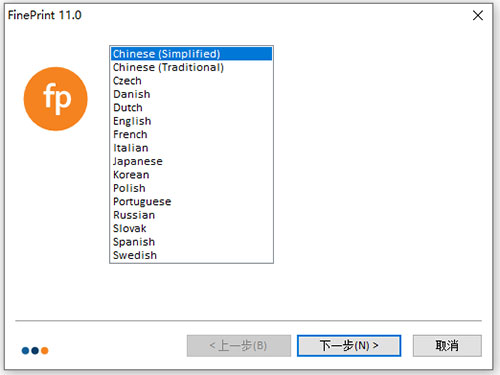Pick Danish as installer language
The width and height of the screenshot is (500, 375).
coord(192,94)
